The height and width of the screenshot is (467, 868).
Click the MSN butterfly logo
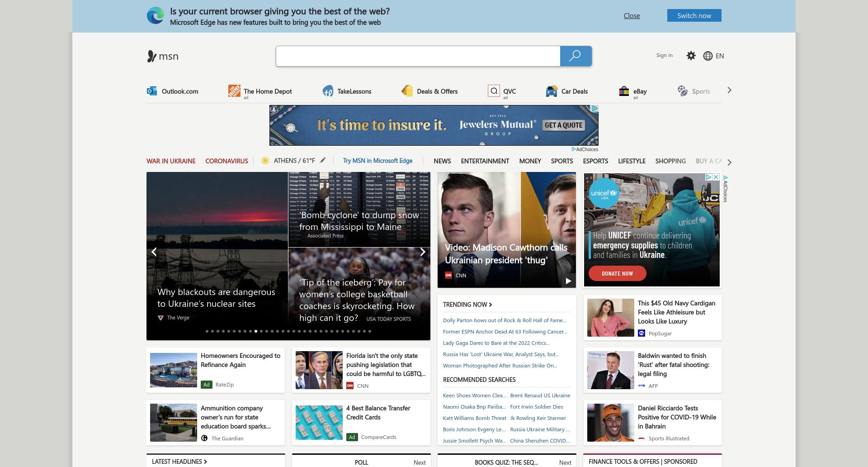[163, 56]
